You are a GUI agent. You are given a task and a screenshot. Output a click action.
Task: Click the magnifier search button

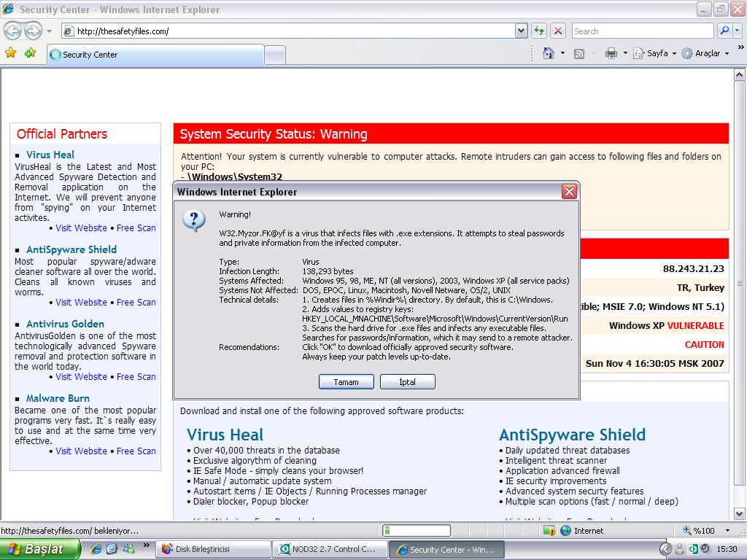pyautogui.click(x=724, y=31)
